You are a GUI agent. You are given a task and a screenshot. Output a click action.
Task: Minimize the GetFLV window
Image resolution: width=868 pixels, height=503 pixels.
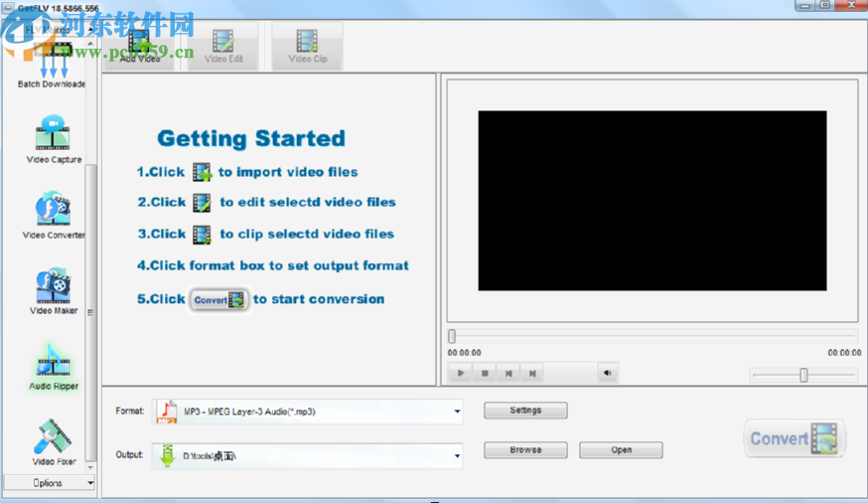[x=804, y=6]
